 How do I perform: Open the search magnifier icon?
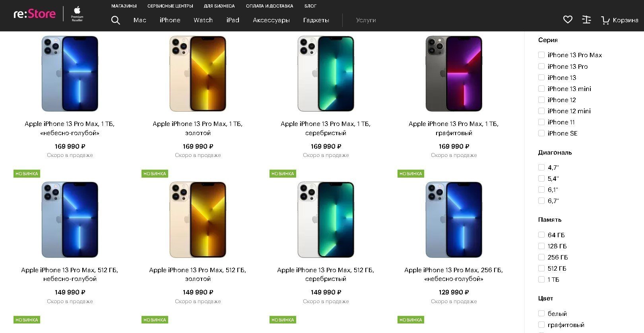116,20
